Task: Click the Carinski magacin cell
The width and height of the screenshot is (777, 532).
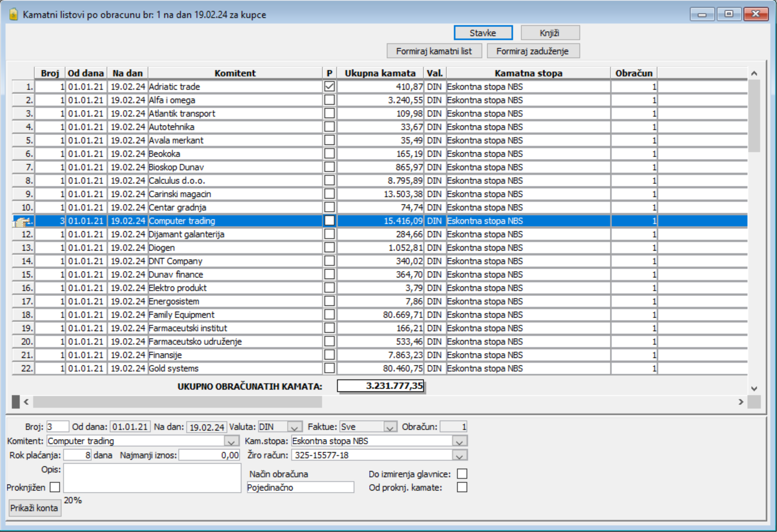Action: [x=235, y=194]
